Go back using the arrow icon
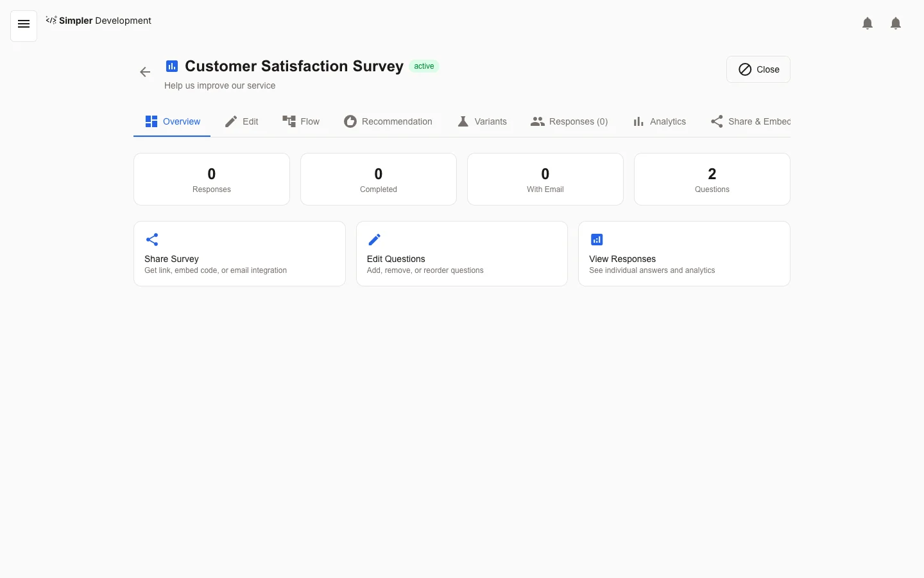The height and width of the screenshot is (578, 924). pyautogui.click(x=145, y=72)
